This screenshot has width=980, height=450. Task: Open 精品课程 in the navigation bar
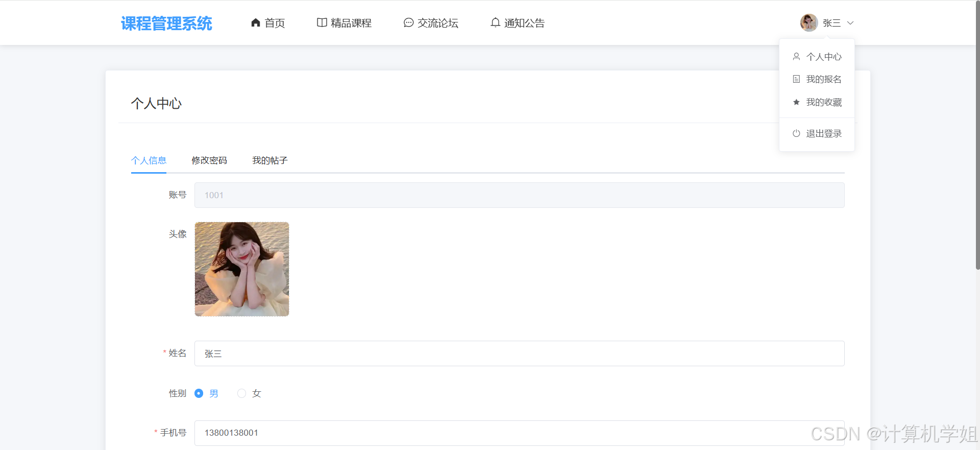[x=345, y=22]
